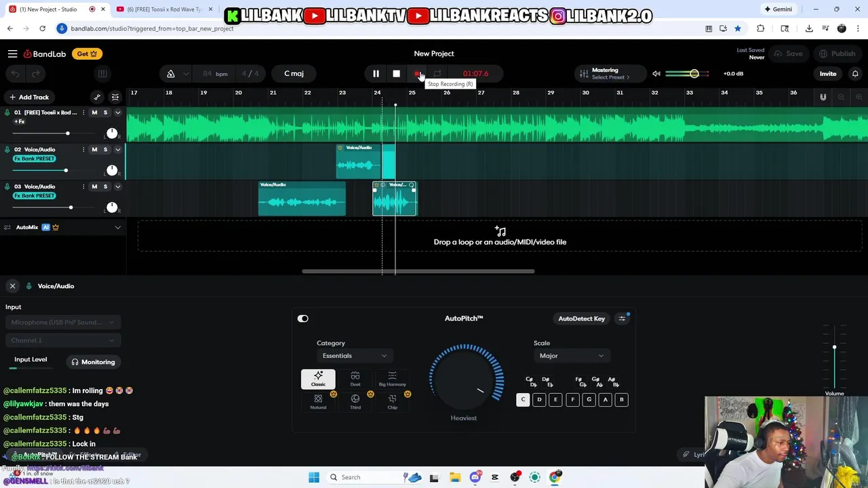Screen dimensions: 868x488
Task: Zoom out the timeline
Action: coord(841,97)
